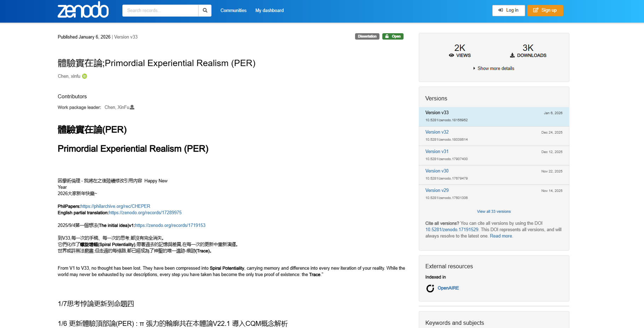
Task: Click the Log in button
Action: 508,10
